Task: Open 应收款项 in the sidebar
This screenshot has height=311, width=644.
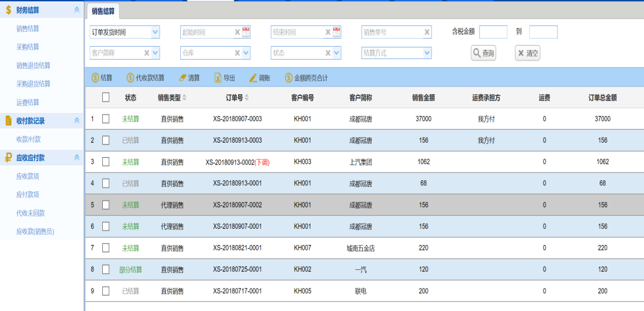Action: (x=28, y=176)
